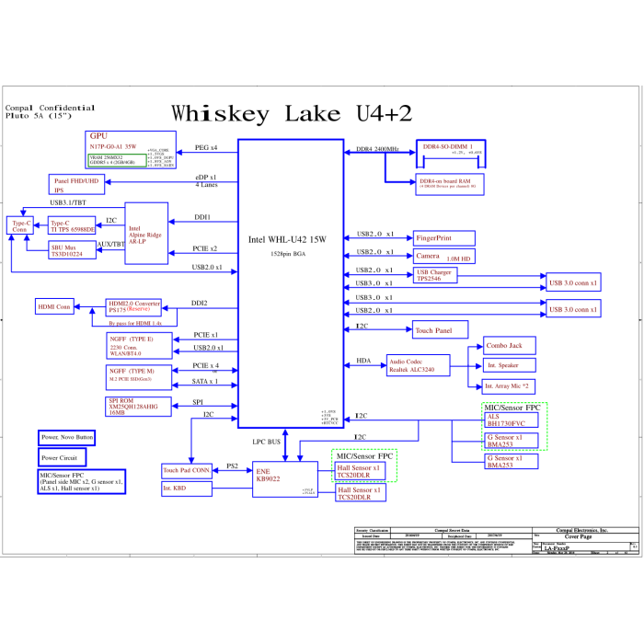
Task: Select the Camera 1.0M HD block
Action: (x=444, y=257)
